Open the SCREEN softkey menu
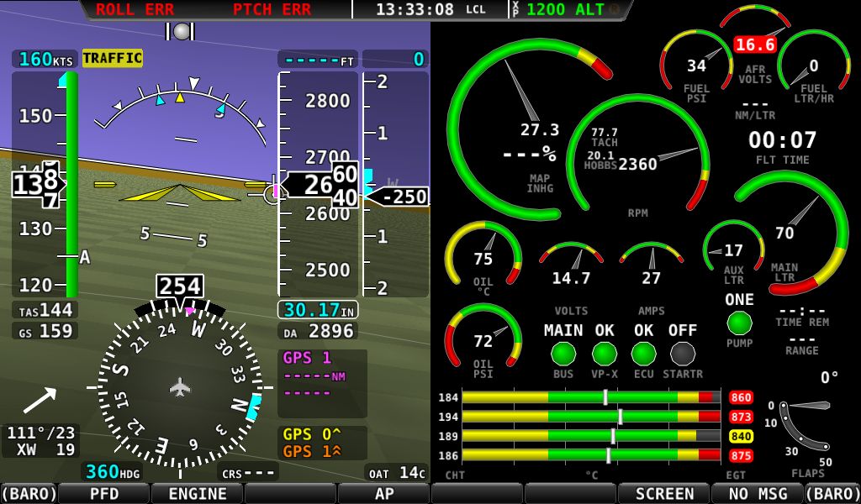This screenshot has width=861, height=504. pos(664,494)
